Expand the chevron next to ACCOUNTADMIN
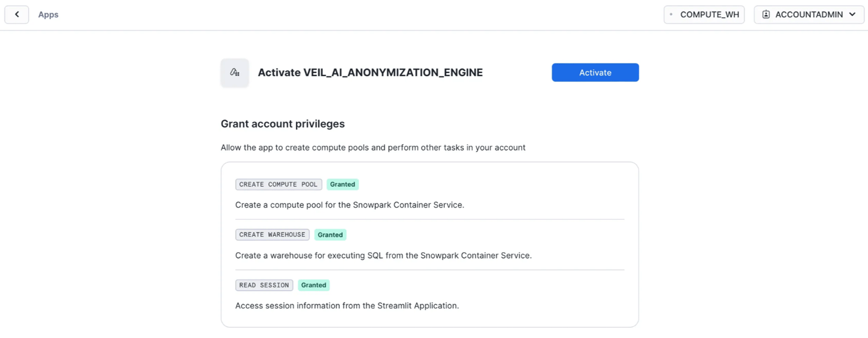The height and width of the screenshot is (338, 868). tap(853, 15)
